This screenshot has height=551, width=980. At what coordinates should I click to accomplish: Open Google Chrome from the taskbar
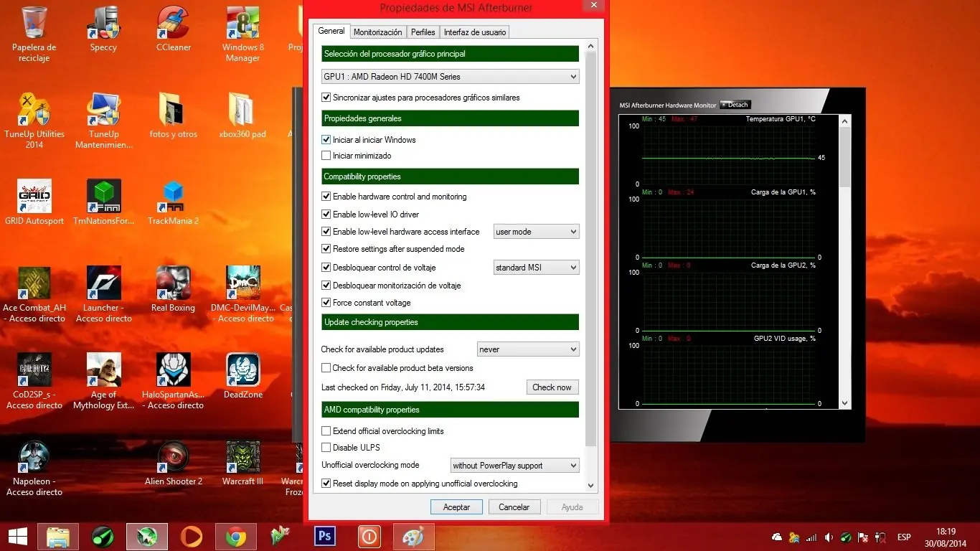[235, 537]
